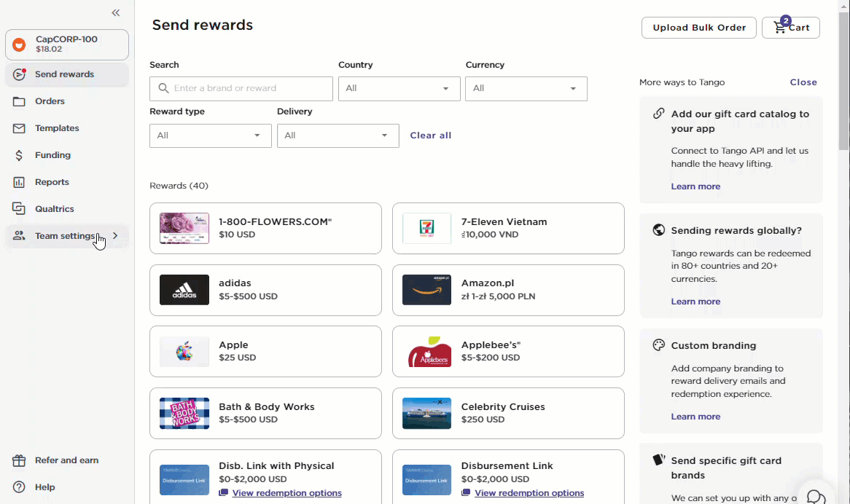The height and width of the screenshot is (504, 850).
Task: Open the Currency dropdown
Action: click(x=526, y=89)
